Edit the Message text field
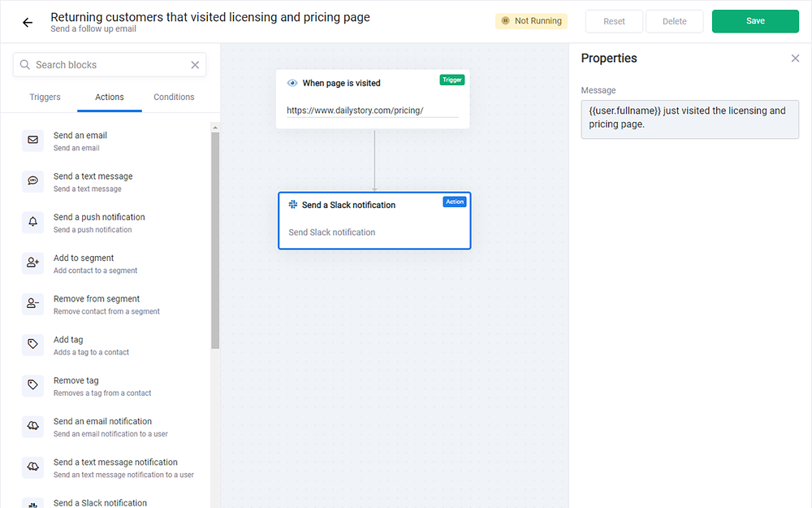This screenshot has width=812, height=508. 689,119
